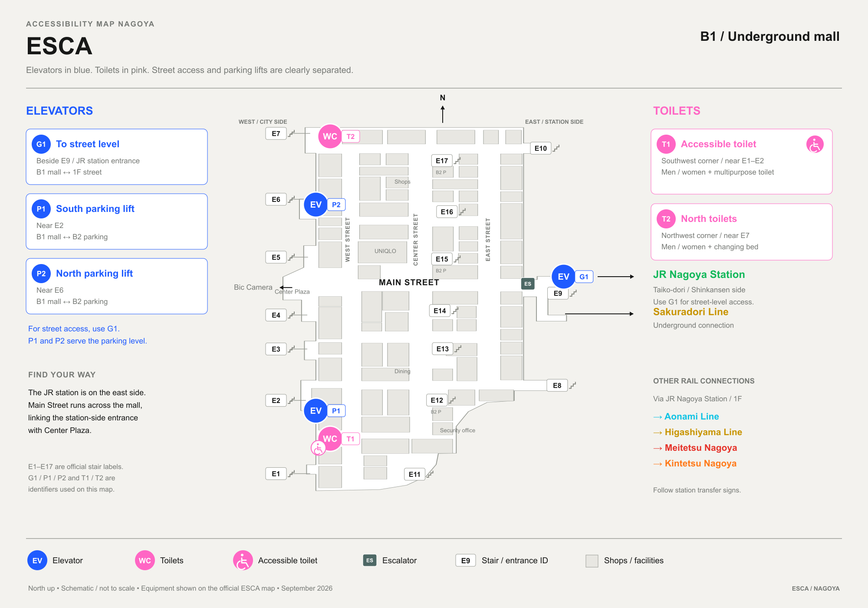
Task: Open the North toilets card
Action: [742, 232]
